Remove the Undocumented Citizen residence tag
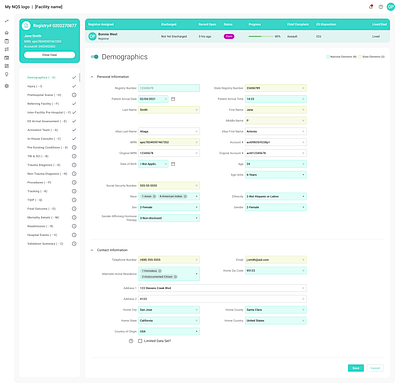Image resolution: width=400 pixels, height=388 pixels. [x=175, y=277]
